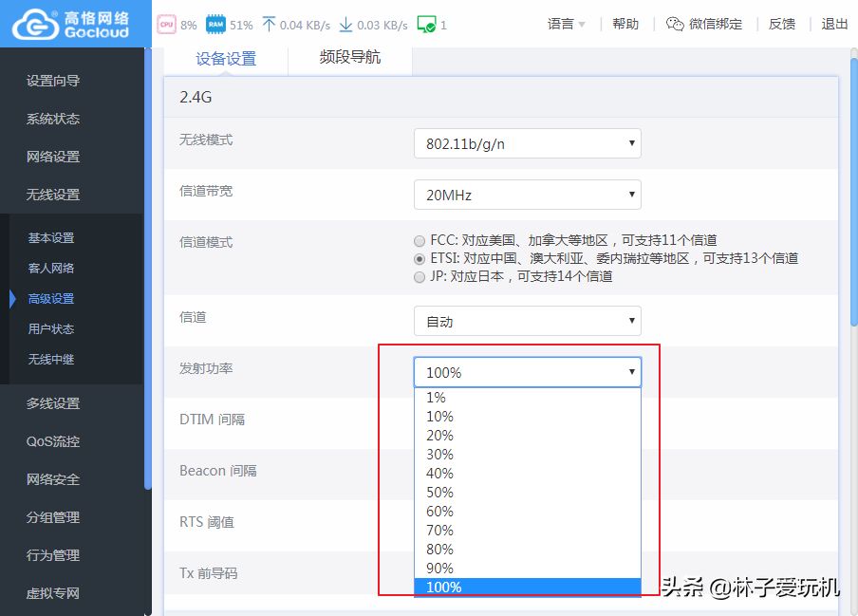Click the CPU usage icon
The width and height of the screenshot is (858, 616).
coord(167,25)
